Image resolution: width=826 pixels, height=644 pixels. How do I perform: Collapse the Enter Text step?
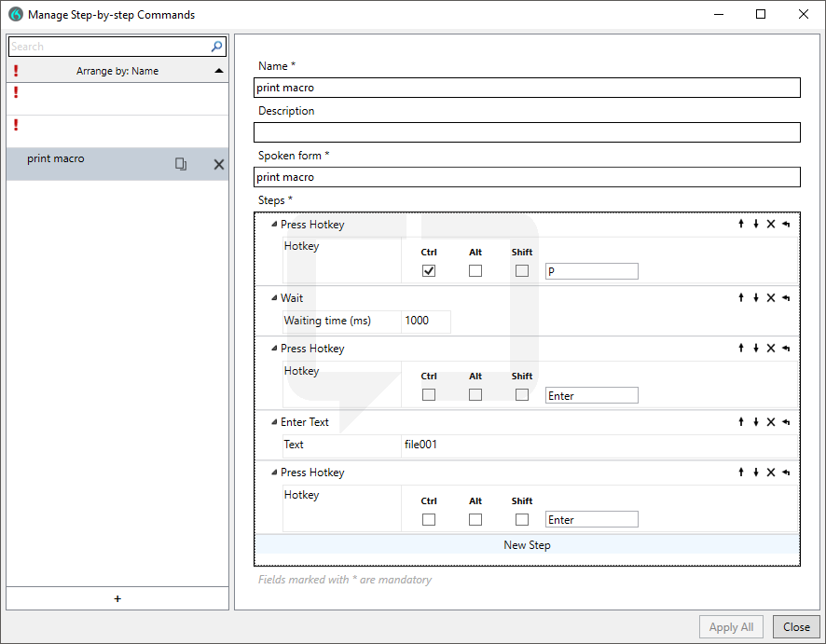click(x=274, y=422)
